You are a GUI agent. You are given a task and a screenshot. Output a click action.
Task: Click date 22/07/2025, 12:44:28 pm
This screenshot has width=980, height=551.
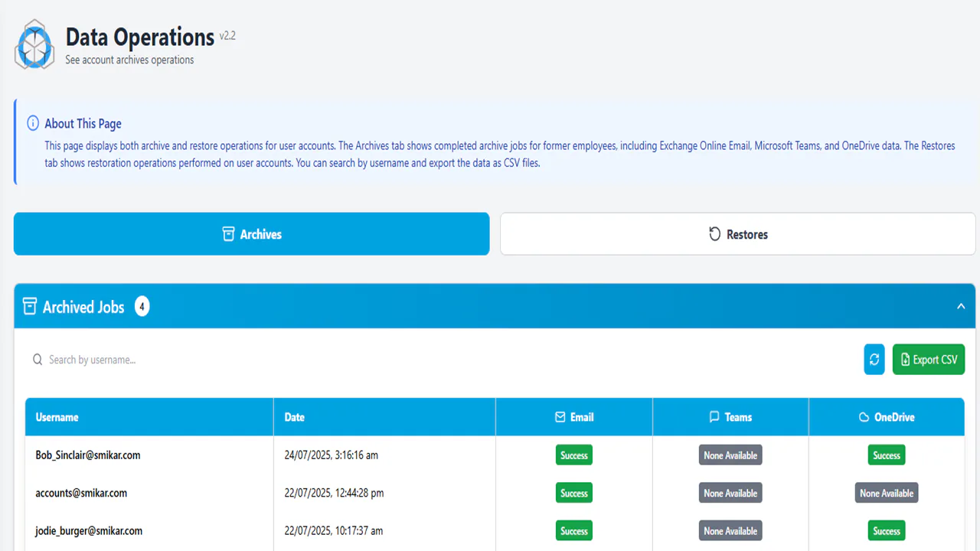[334, 493]
